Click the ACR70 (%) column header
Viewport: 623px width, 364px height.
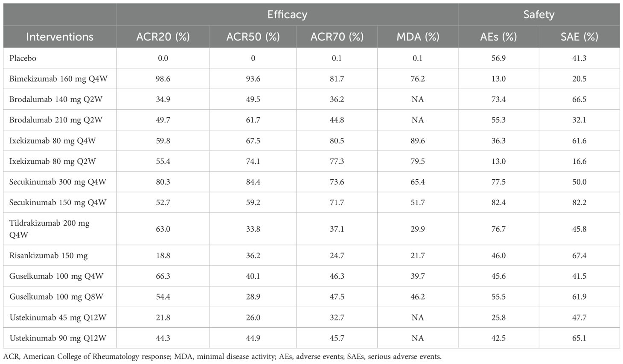(337, 37)
